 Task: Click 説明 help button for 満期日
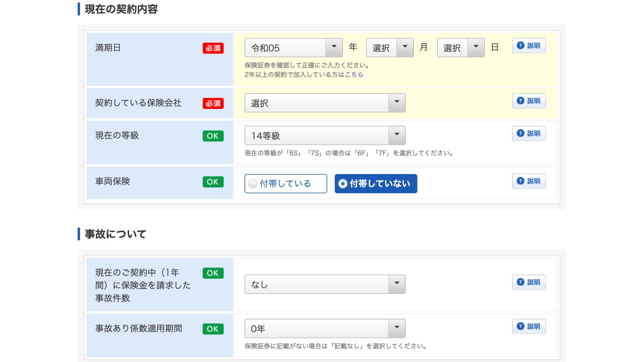[x=529, y=46]
